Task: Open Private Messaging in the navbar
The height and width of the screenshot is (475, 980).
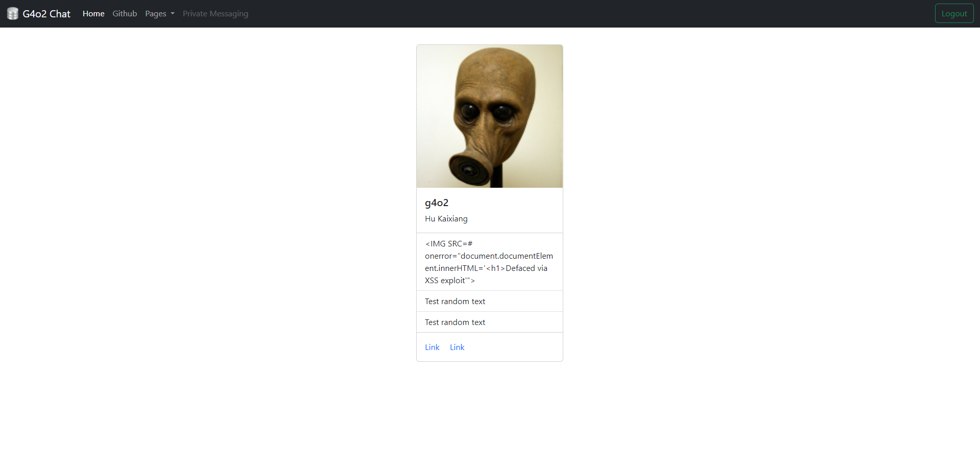Action: pos(216,14)
